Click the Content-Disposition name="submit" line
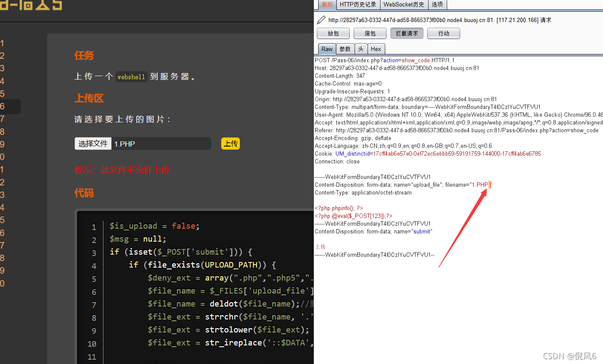 374,232
